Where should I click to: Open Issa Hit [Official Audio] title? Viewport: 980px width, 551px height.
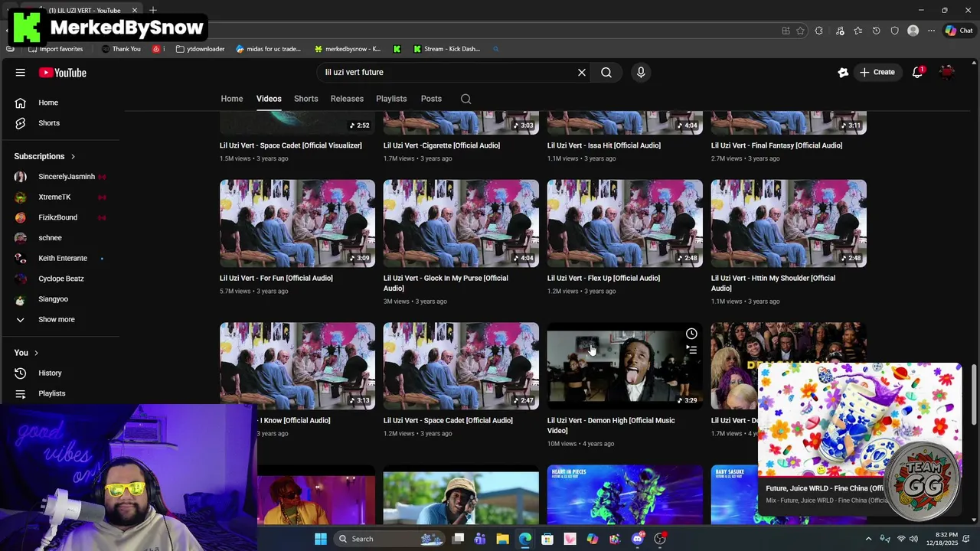pyautogui.click(x=604, y=145)
